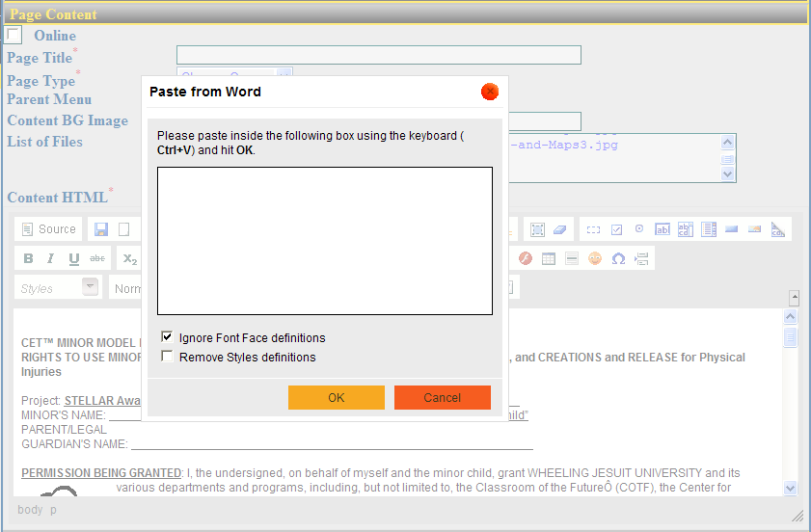811x532 pixels.
Task: Close the Paste from Word dialog
Action: (490, 92)
